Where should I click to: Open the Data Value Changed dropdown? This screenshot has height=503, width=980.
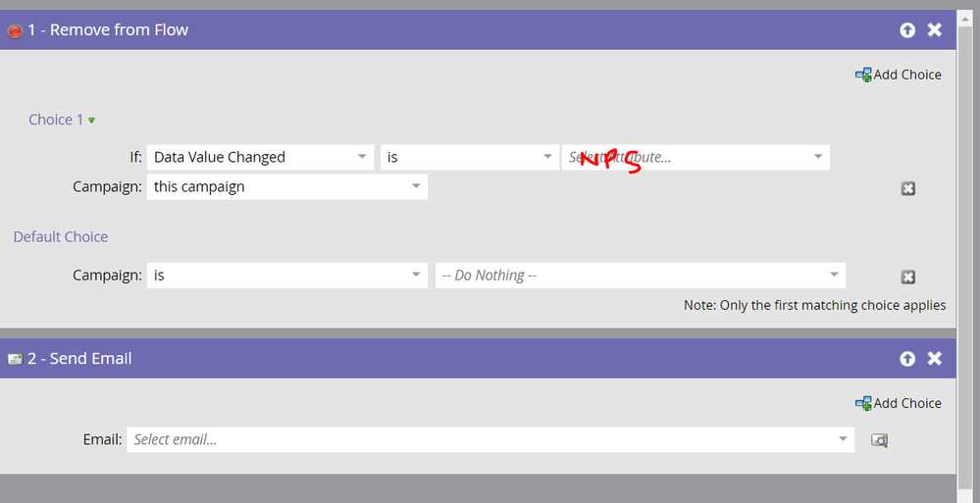(x=261, y=158)
